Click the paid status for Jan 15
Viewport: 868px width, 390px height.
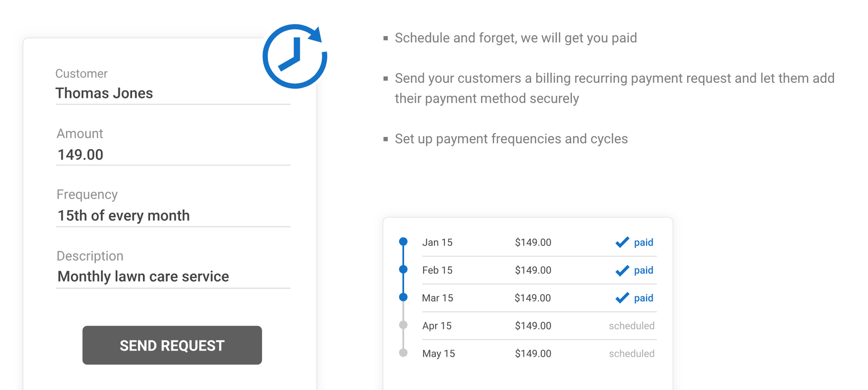click(643, 243)
